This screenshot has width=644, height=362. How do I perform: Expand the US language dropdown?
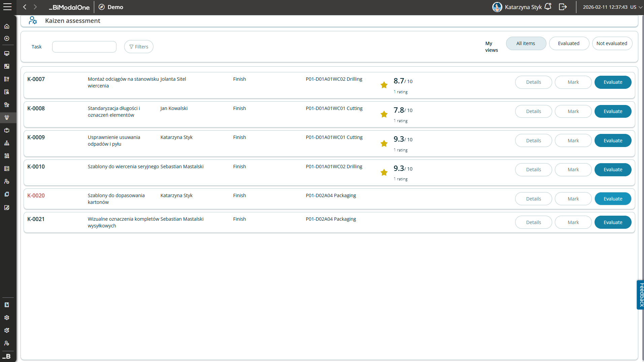point(636,7)
